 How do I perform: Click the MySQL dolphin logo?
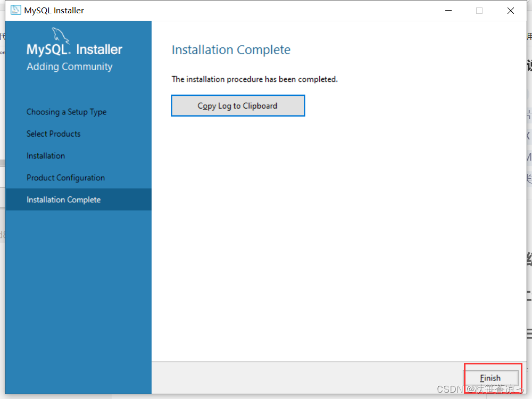point(61,36)
